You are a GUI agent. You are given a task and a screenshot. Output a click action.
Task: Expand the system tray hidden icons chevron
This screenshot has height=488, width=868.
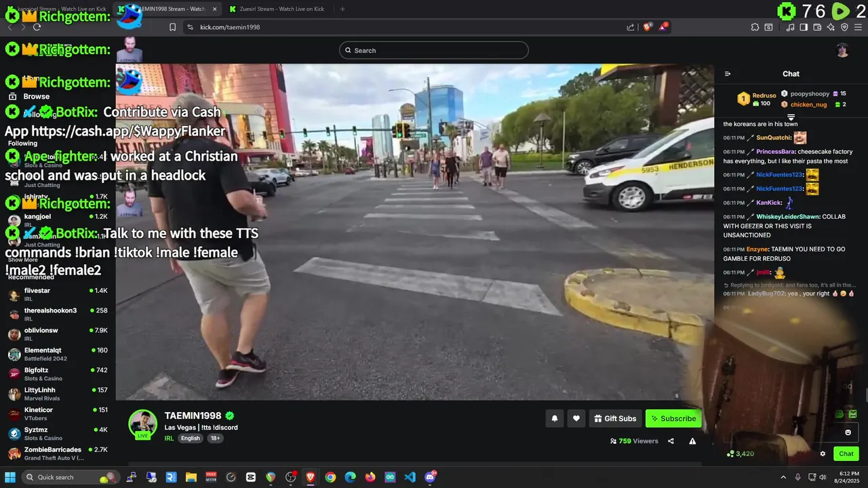click(783, 477)
